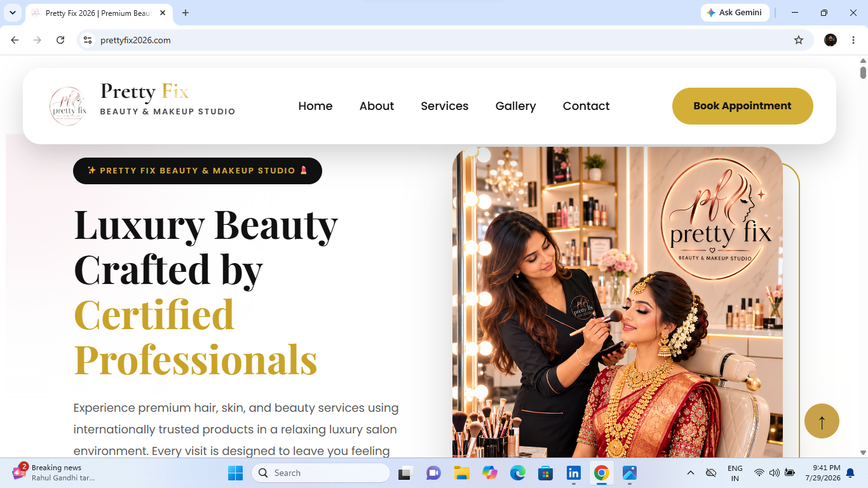Click the taskbar Search box
Image resolution: width=868 pixels, height=488 pixels.
pos(321,473)
